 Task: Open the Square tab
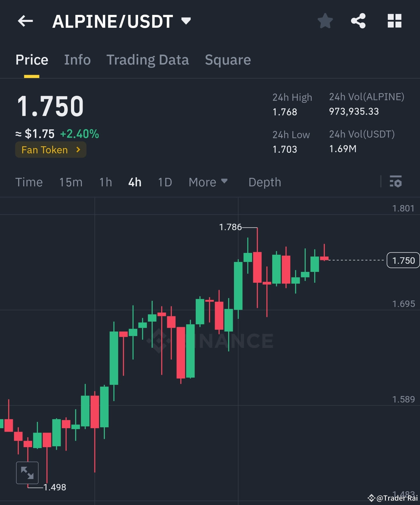pos(228,60)
